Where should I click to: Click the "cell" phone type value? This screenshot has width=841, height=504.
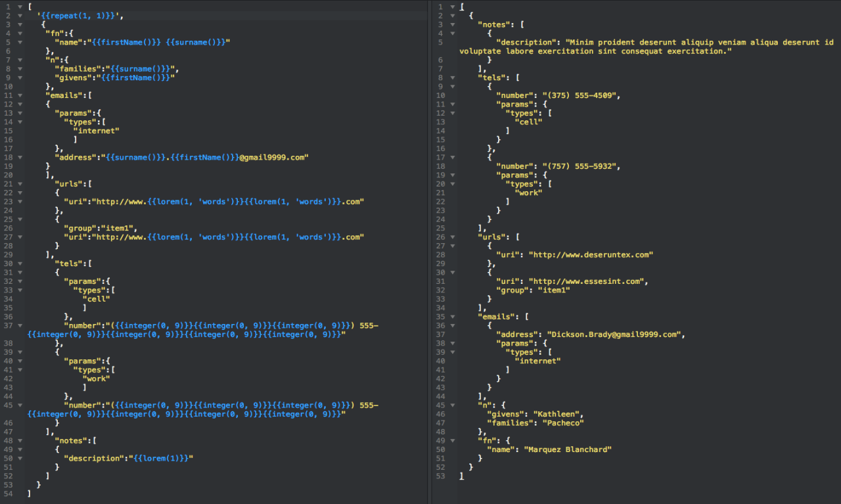point(528,122)
